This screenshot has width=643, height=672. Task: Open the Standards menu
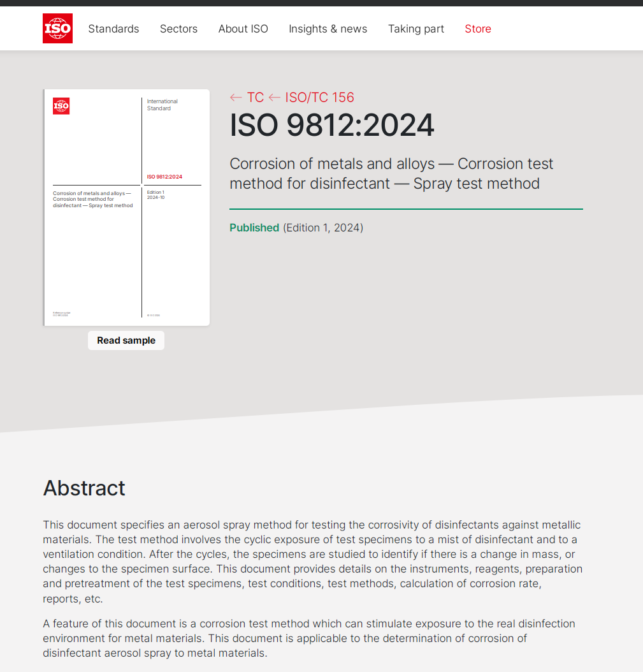113,29
